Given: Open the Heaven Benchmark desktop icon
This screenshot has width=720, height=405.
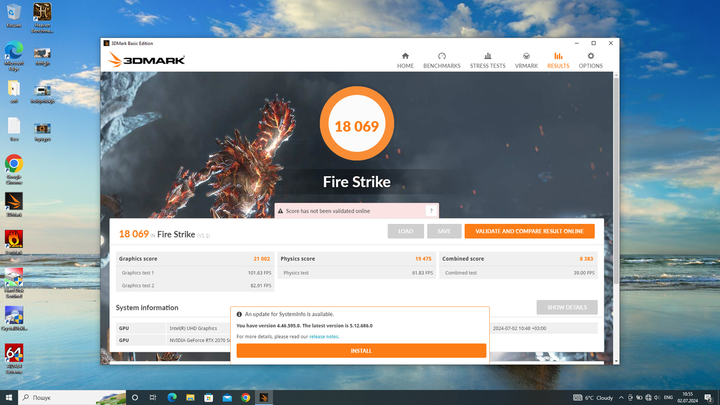Looking at the screenshot, I should [x=42, y=18].
